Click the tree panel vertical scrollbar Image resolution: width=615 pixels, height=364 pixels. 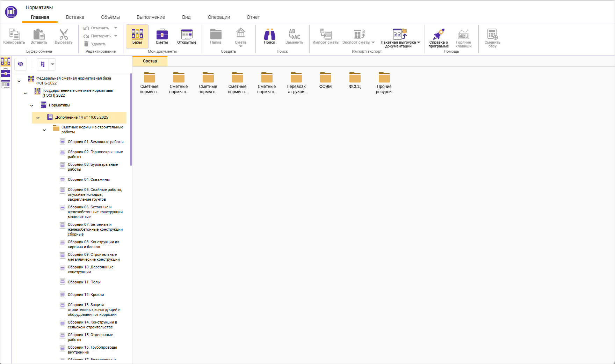[x=131, y=119]
